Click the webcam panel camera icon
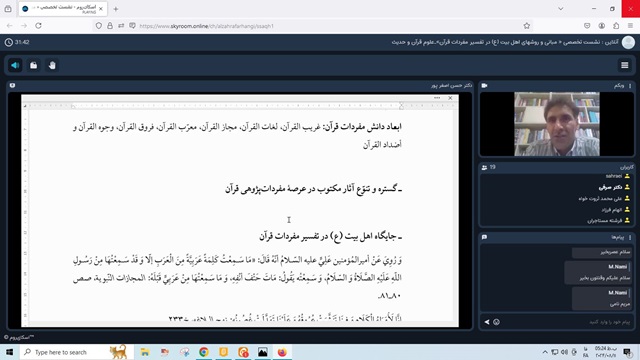 pos(484,86)
